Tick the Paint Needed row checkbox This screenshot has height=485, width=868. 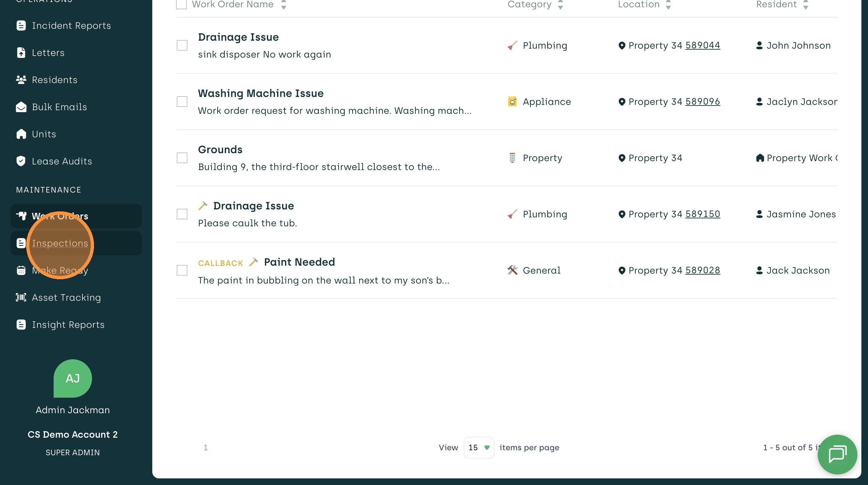point(182,270)
